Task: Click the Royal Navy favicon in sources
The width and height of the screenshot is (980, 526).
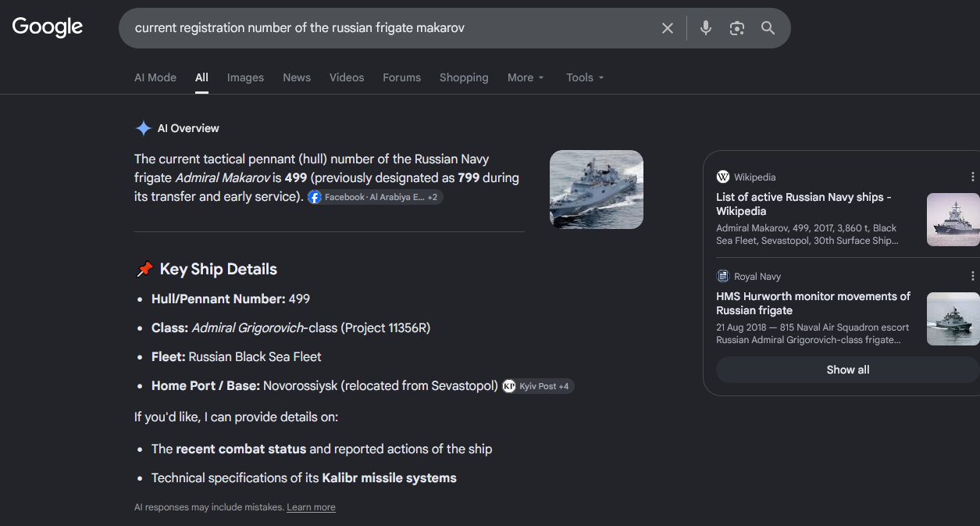Action: tap(723, 276)
